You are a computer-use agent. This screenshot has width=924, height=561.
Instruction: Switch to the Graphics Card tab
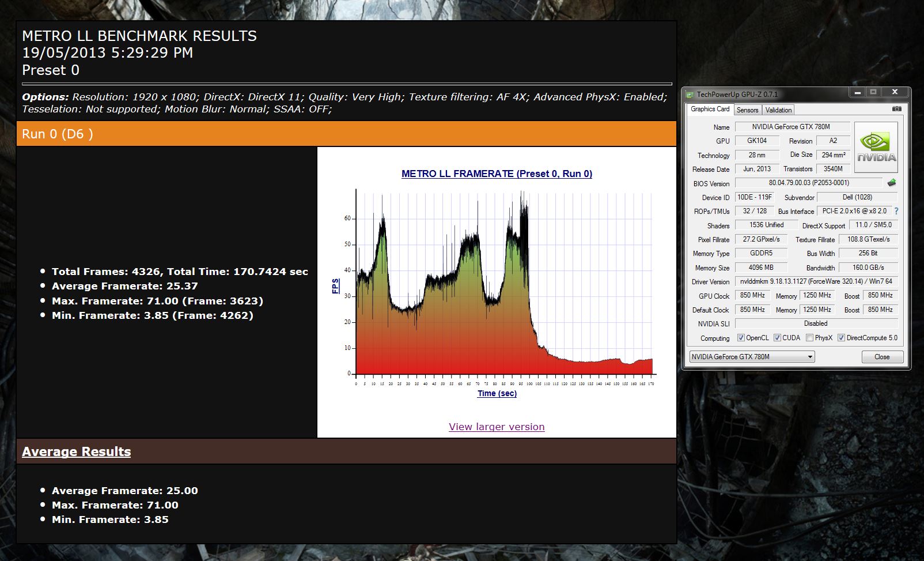coord(710,109)
